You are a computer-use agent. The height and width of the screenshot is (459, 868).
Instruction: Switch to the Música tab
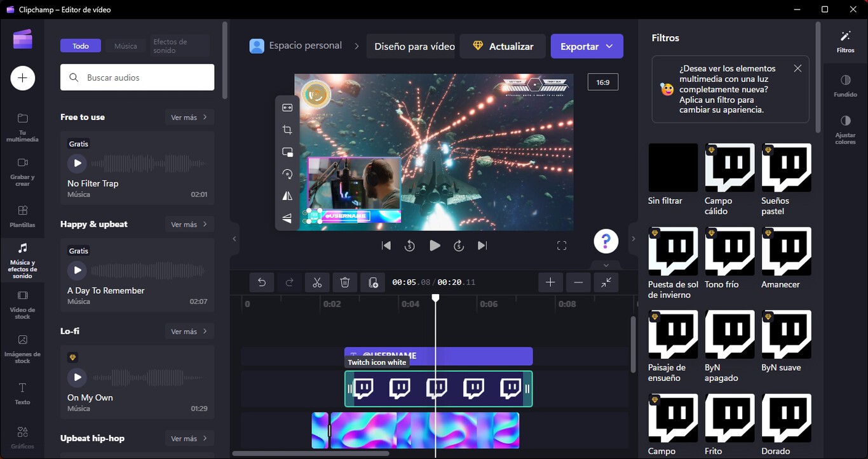coord(125,45)
